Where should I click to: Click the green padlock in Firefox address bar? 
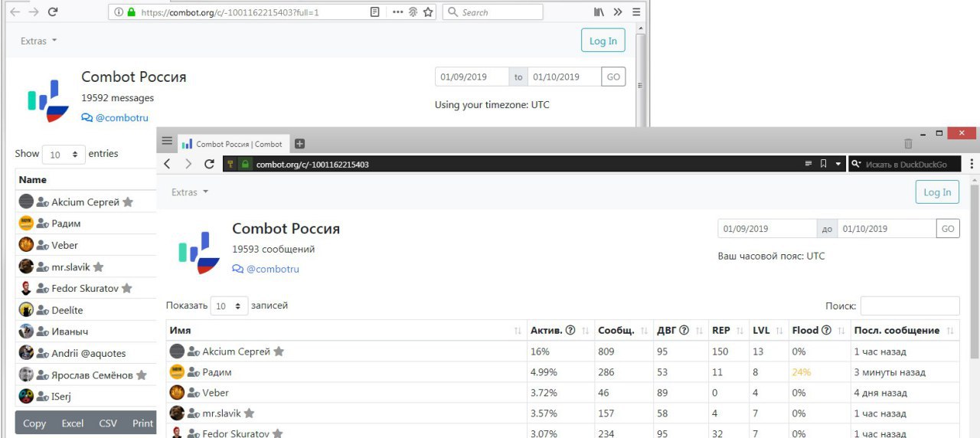(132, 12)
